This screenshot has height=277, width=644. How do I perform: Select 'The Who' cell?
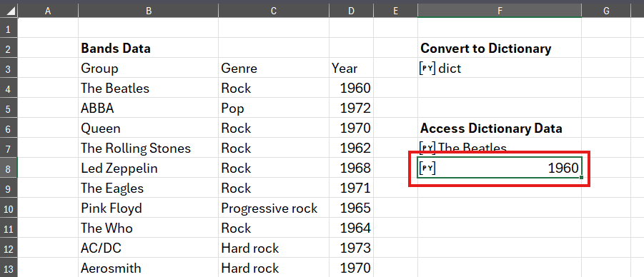click(148, 228)
